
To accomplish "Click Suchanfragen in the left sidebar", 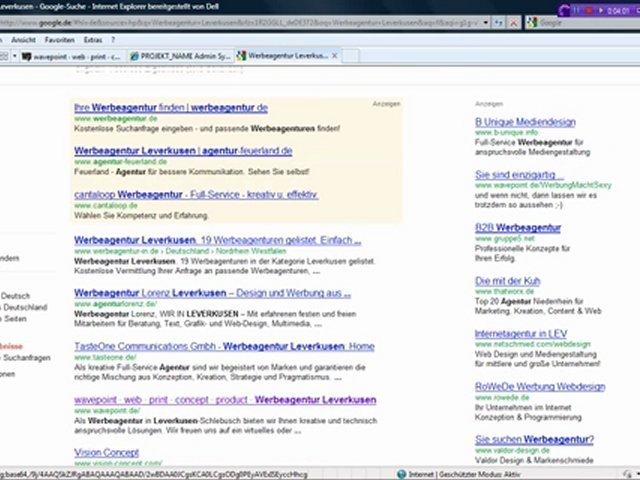I will tap(27, 358).
